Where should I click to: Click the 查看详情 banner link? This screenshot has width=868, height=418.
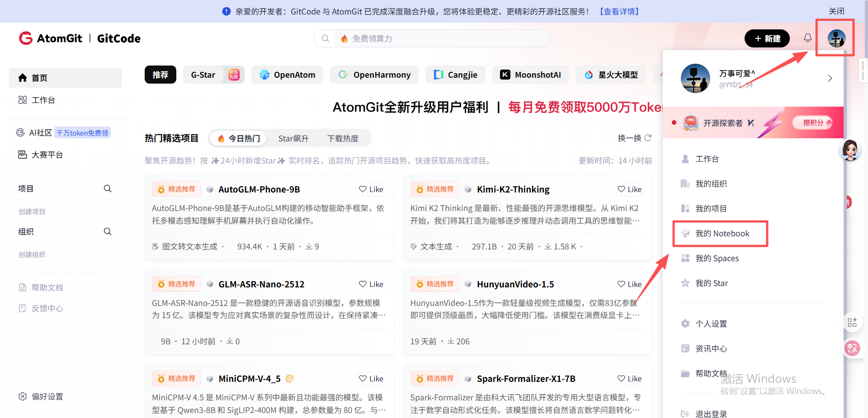coord(619,11)
